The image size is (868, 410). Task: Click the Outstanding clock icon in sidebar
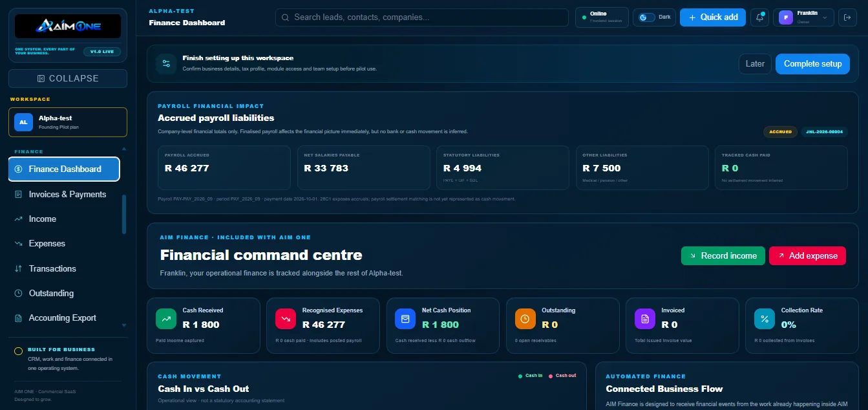18,293
